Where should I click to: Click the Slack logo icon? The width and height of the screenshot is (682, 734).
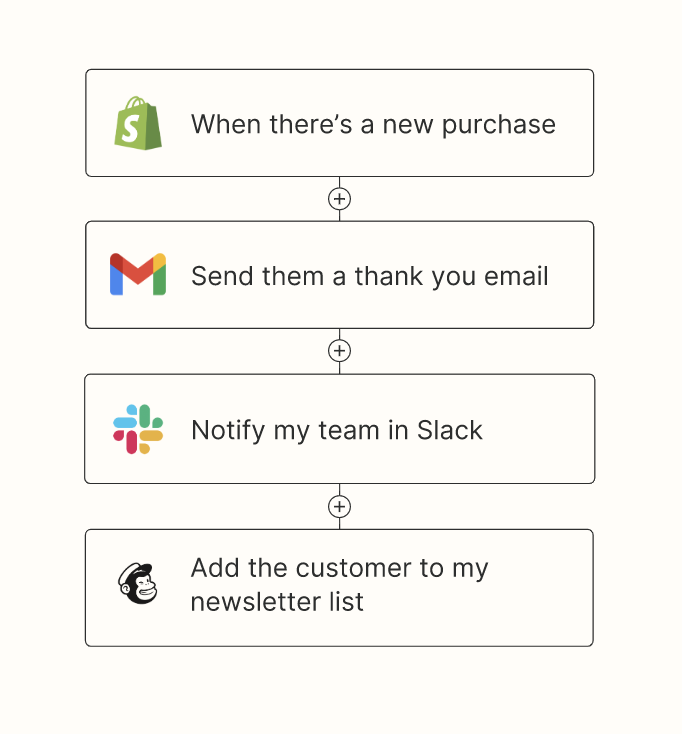click(138, 429)
